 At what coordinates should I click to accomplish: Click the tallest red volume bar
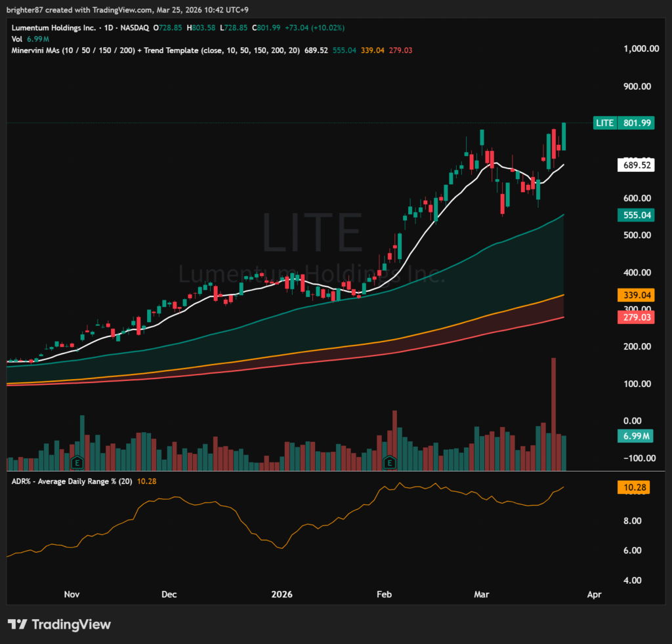(554, 413)
